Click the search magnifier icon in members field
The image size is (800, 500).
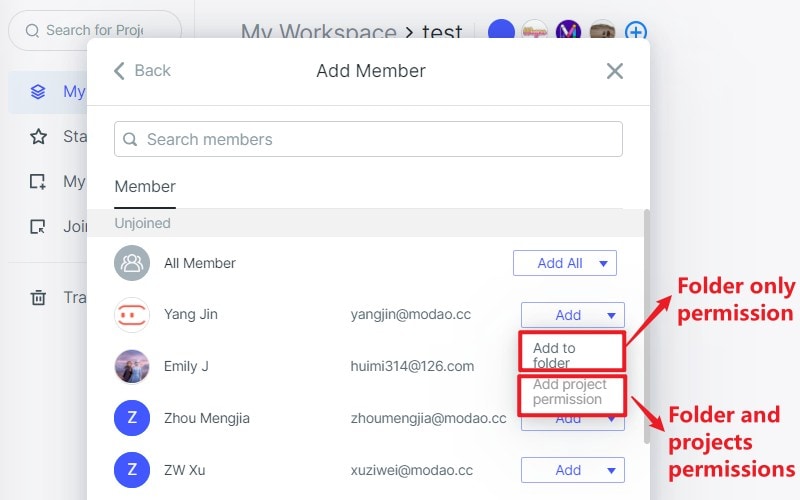(x=131, y=140)
